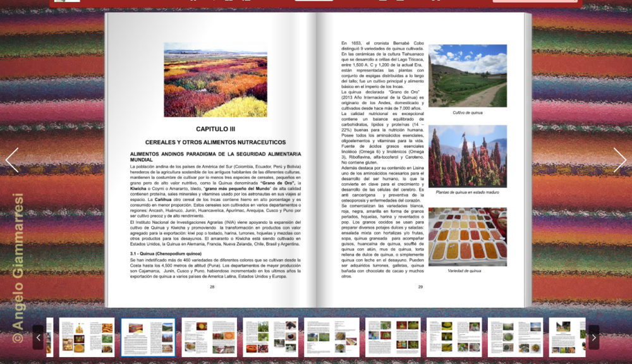The image size is (632, 364).
Task: Click the caption 'Variedad de quinua'
Action: tap(465, 271)
